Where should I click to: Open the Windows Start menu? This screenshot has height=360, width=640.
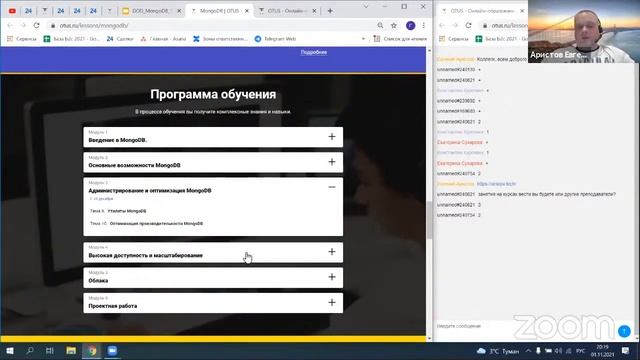10,351
